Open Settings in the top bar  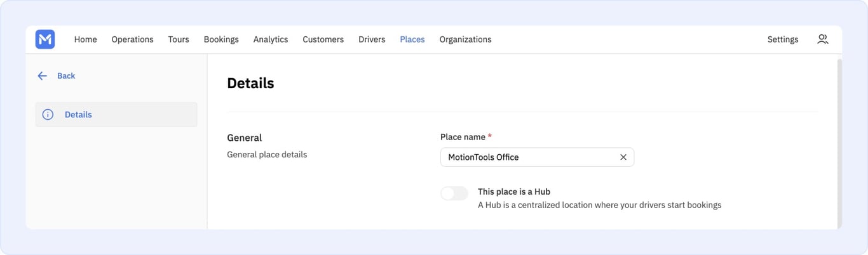tap(783, 39)
